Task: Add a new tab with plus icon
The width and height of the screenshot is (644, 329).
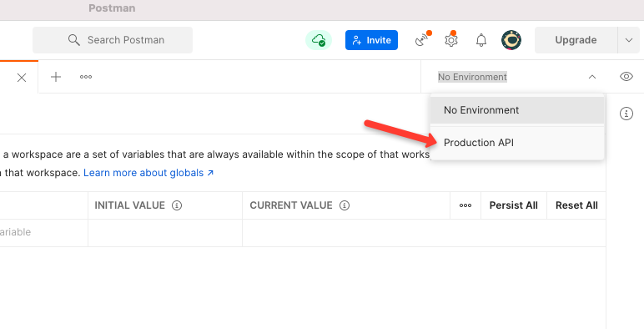Action: pyautogui.click(x=56, y=77)
